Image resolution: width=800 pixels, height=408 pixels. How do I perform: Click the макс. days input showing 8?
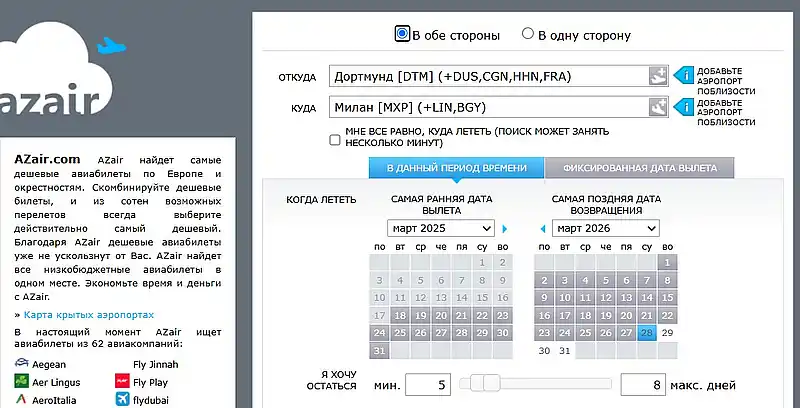click(643, 384)
